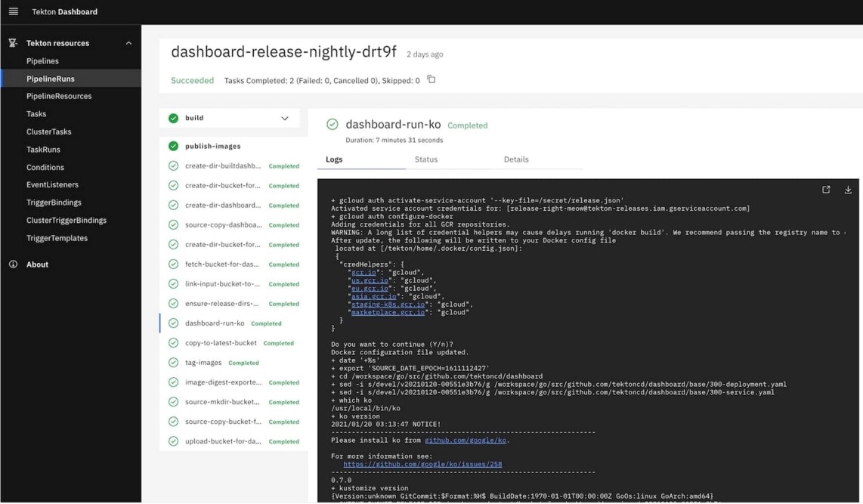The image size is (863, 504).
Task: Select the first create-dir-bucket-for... step
Action: (x=234, y=185)
